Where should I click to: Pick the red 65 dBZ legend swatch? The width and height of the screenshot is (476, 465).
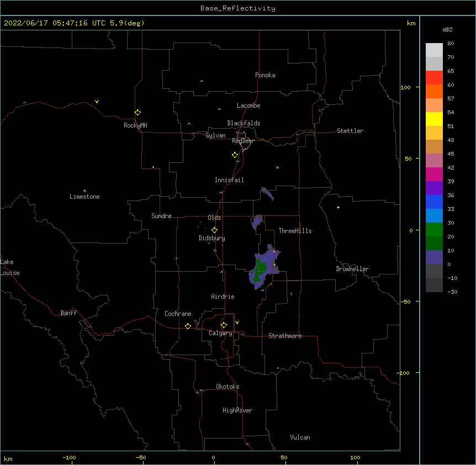[434, 78]
